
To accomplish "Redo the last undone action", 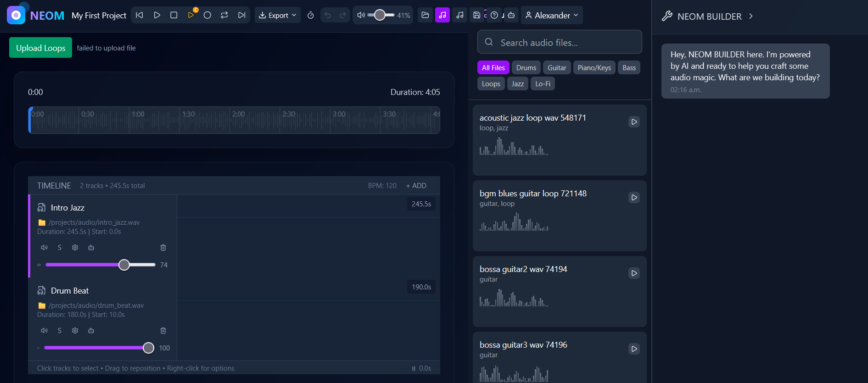I will click(x=342, y=15).
